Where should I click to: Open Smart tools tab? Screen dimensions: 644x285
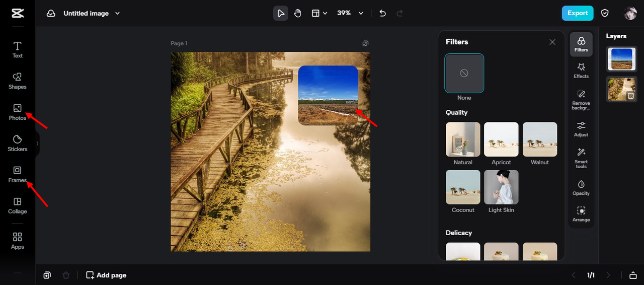click(x=581, y=158)
